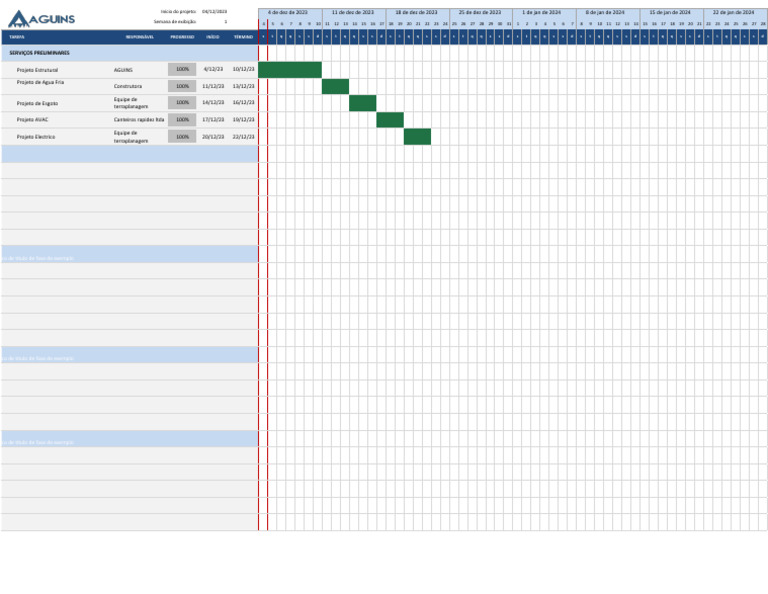Click the TAREFA column header
This screenshot has height=594, width=768.
pyautogui.click(x=17, y=37)
